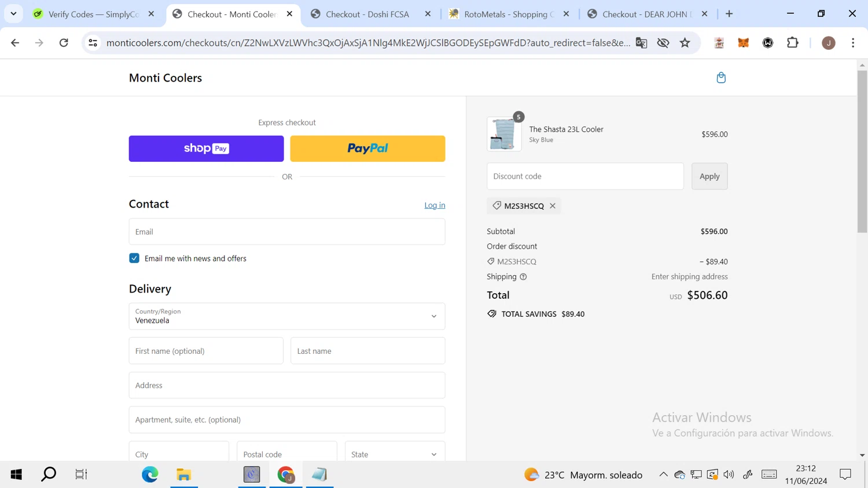Apply the discount code
The image size is (868, 488).
(x=709, y=176)
